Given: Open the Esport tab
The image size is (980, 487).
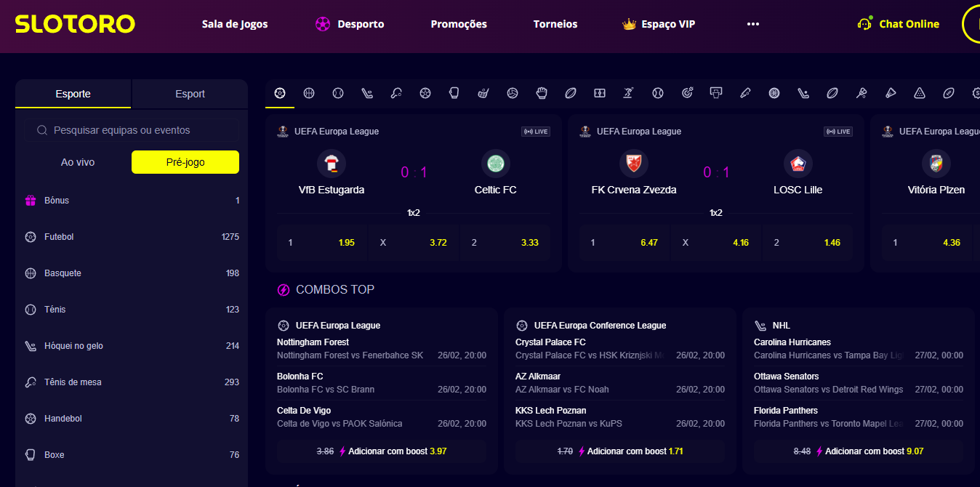Looking at the screenshot, I should click(x=190, y=94).
